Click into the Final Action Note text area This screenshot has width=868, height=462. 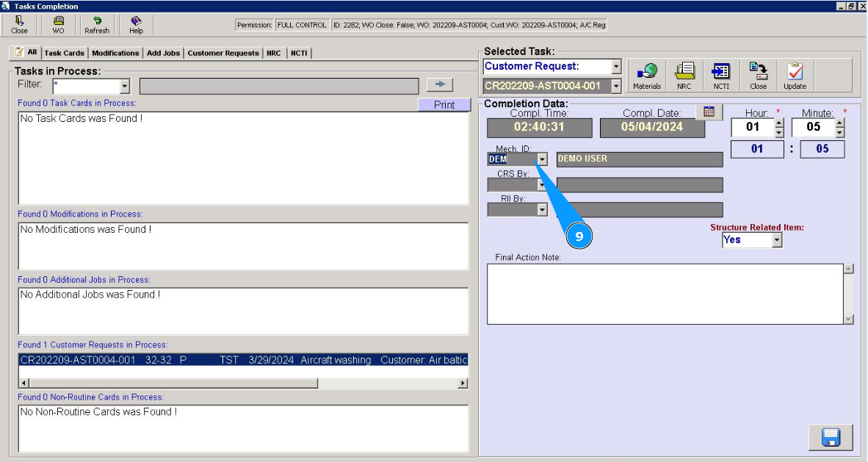click(x=665, y=294)
